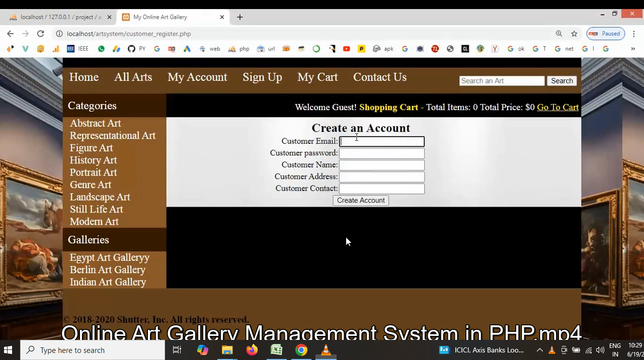Image resolution: width=644 pixels, height=360 pixels.
Task: Bookmark this page with the star icon
Action: [574, 34]
